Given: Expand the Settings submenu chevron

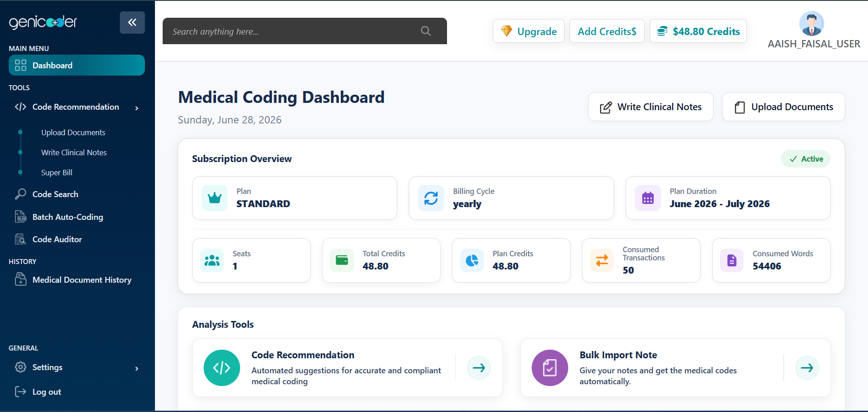Looking at the screenshot, I should tap(137, 368).
